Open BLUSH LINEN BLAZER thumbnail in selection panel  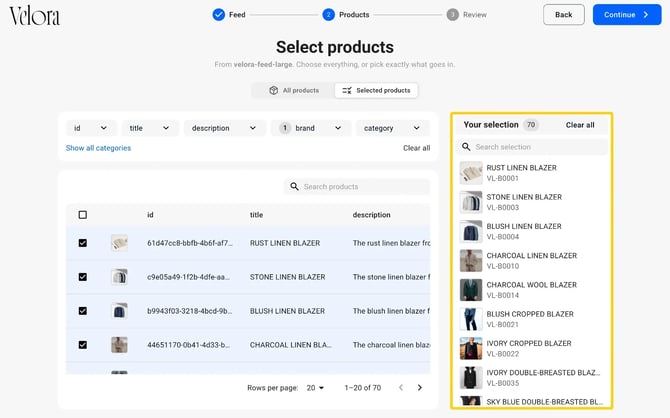471,231
